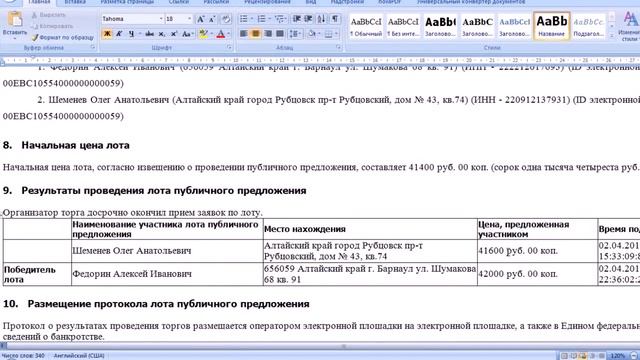Apply the yellow text highlight color

pyautogui.click(x=203, y=34)
